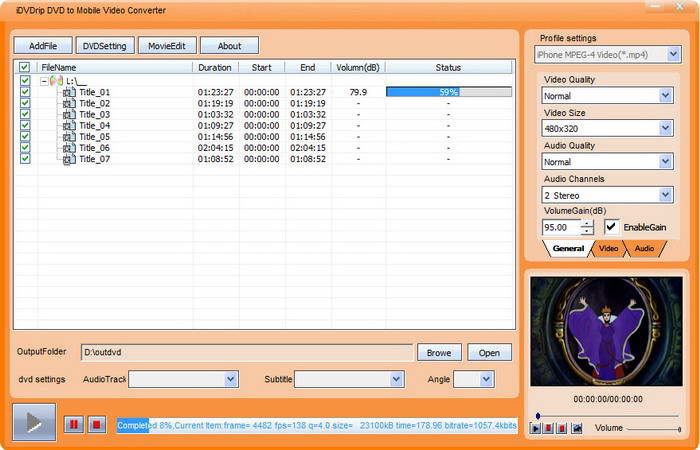Viewport: 700px width, 450px height.
Task: Stop the conversion with the red stop icon
Action: (x=96, y=424)
